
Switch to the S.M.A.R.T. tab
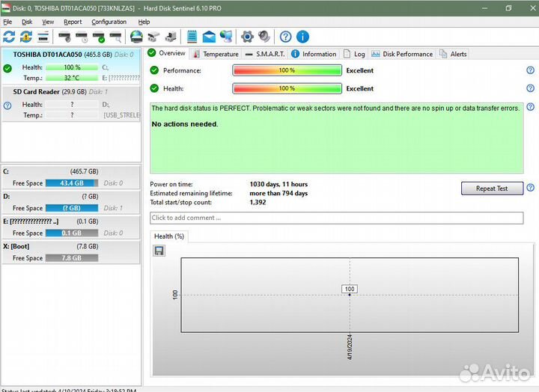click(x=265, y=54)
